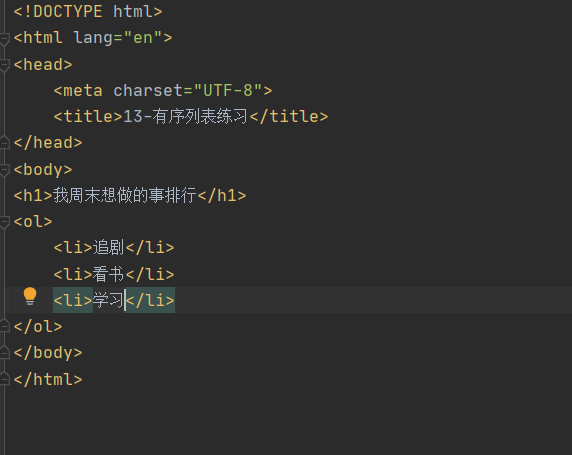Click fold end marker at closing </head>
Viewport: 572px width, 455px height.
pos(4,142)
